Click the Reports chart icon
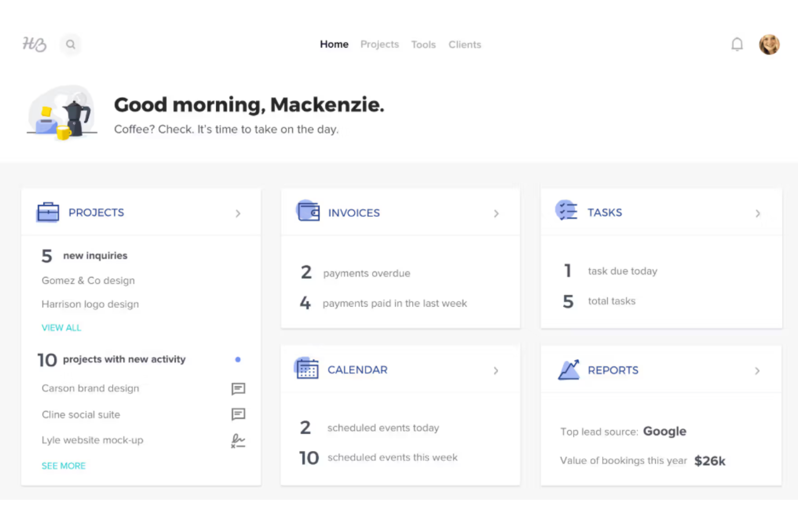The height and width of the screenshot is (532, 798). click(568, 370)
